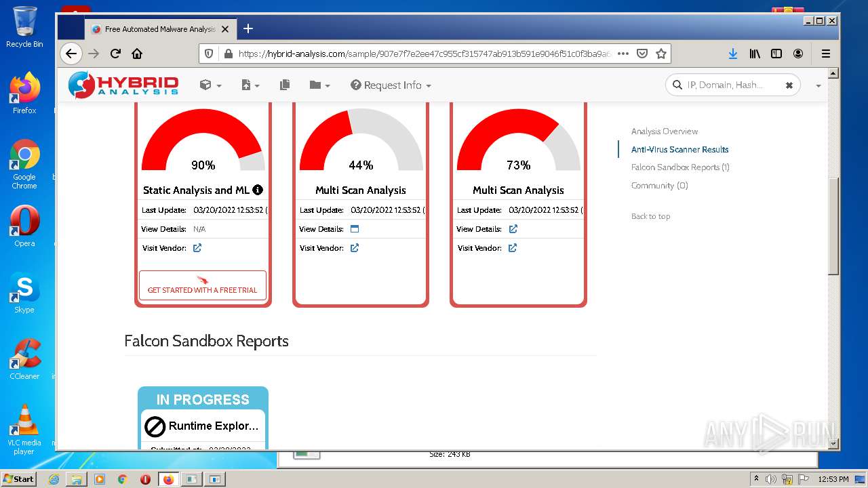Click the address bar URL

click(424, 54)
